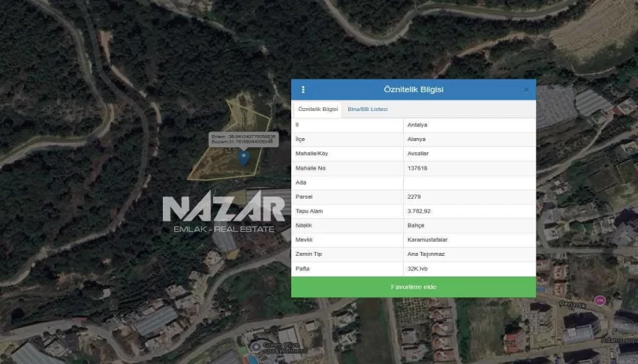
Task: Select the Öznitelik Bilgisi tab
Action: coord(317,109)
